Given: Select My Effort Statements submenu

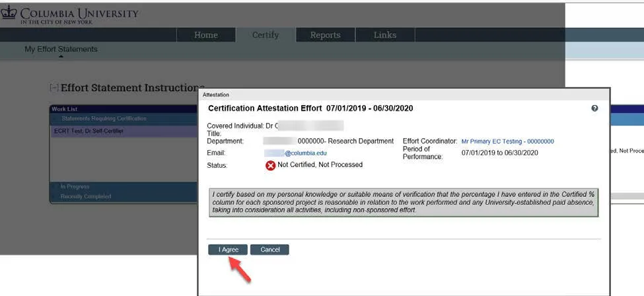Looking at the screenshot, I should pos(61,49).
